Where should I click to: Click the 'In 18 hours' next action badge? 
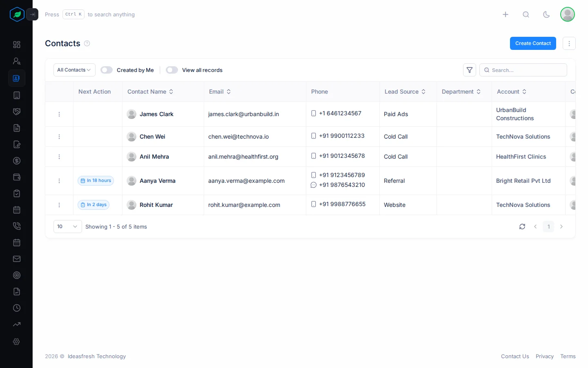tap(96, 181)
